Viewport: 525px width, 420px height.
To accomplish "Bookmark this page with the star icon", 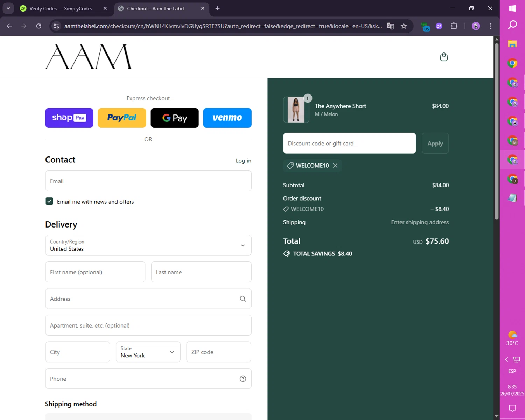I will coord(404,26).
